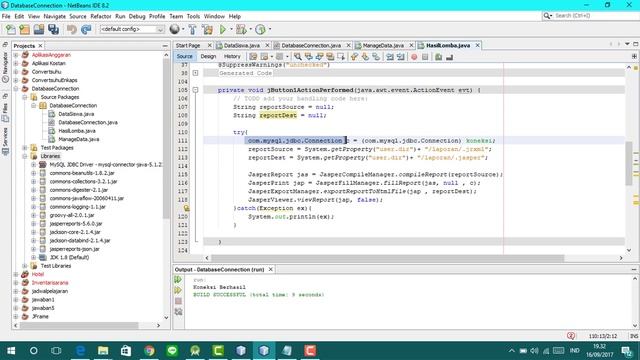Close the HasilLomba.java tab
Image resolution: width=640 pixels, height=360 pixels.
coord(477,45)
